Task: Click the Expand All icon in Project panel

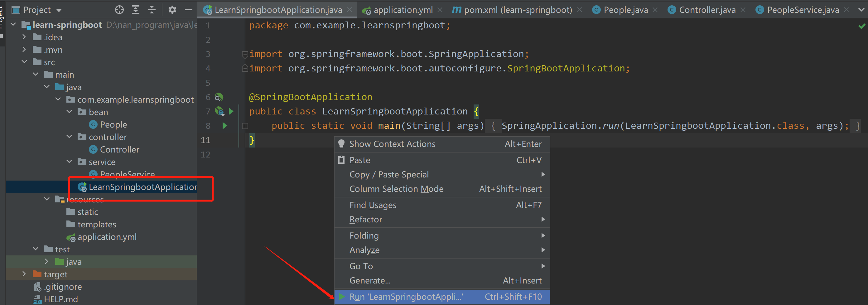Action: (x=135, y=10)
